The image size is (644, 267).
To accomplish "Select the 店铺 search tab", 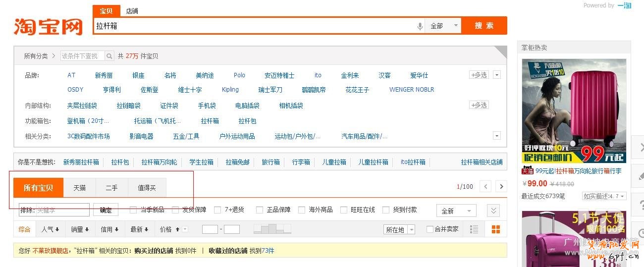I will (132, 11).
